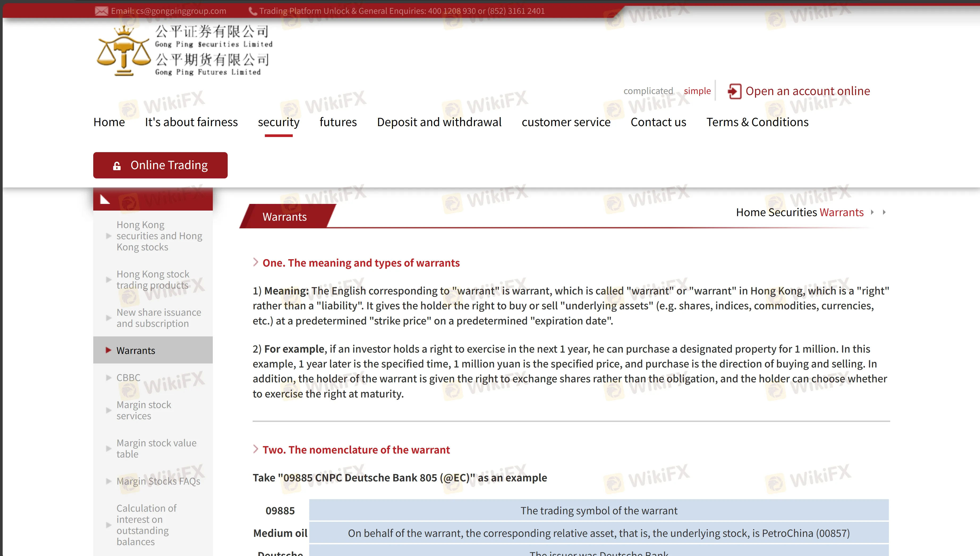Expand CBBC sidebar item

128,377
